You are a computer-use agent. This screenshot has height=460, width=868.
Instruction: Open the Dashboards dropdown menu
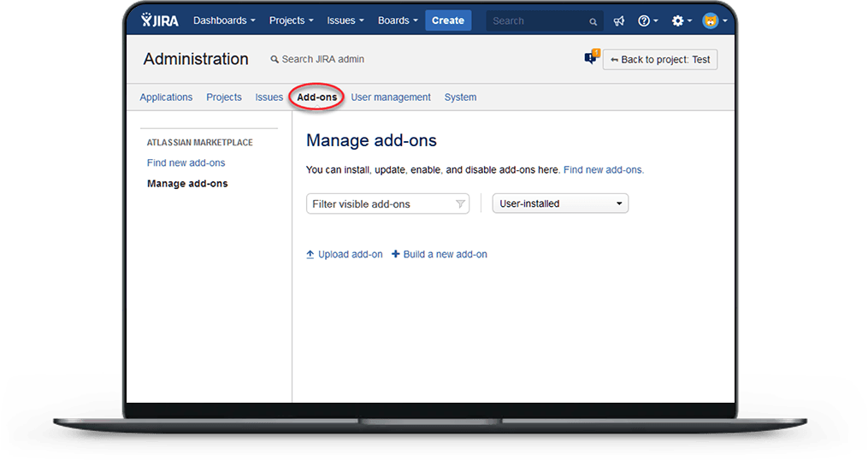coord(224,21)
